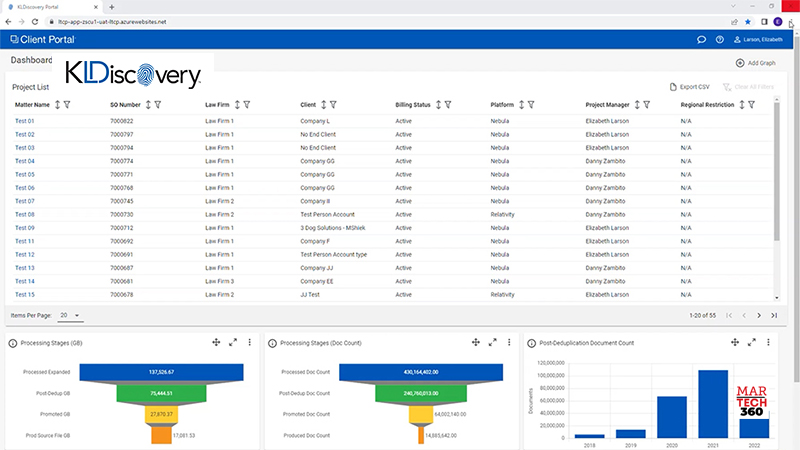Screen dimensions: 800x450
Task: Sort by SO Number column
Action: (148, 105)
